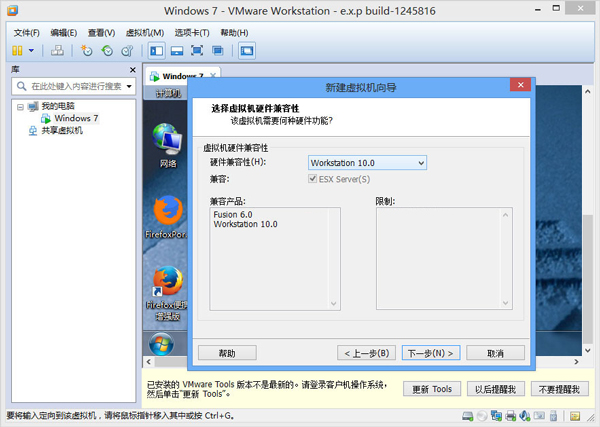Open the 虚拟机(M) menu

pos(145,33)
